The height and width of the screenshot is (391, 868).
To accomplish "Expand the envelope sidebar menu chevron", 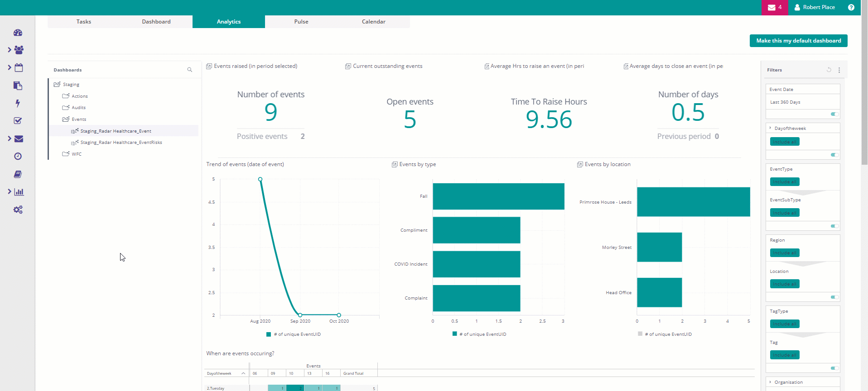I will pos(10,138).
